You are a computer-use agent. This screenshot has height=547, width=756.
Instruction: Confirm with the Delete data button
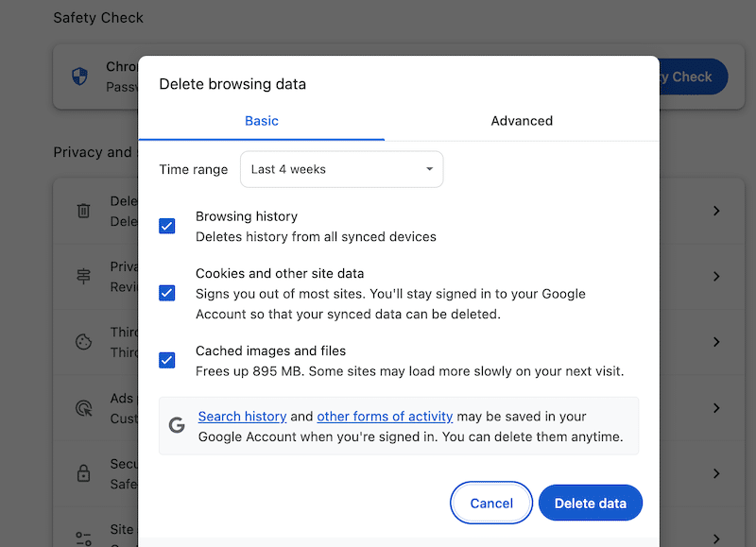590,503
